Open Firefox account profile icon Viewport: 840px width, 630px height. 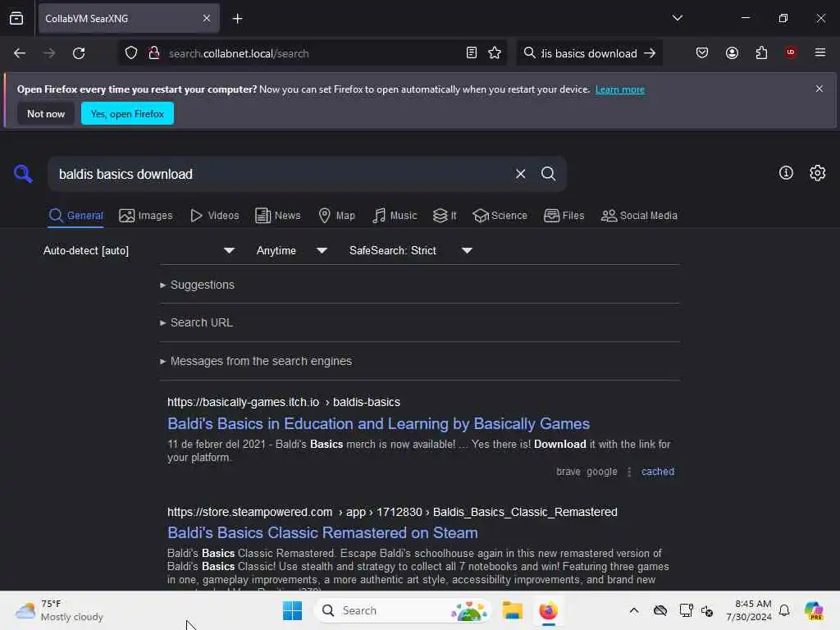(732, 53)
